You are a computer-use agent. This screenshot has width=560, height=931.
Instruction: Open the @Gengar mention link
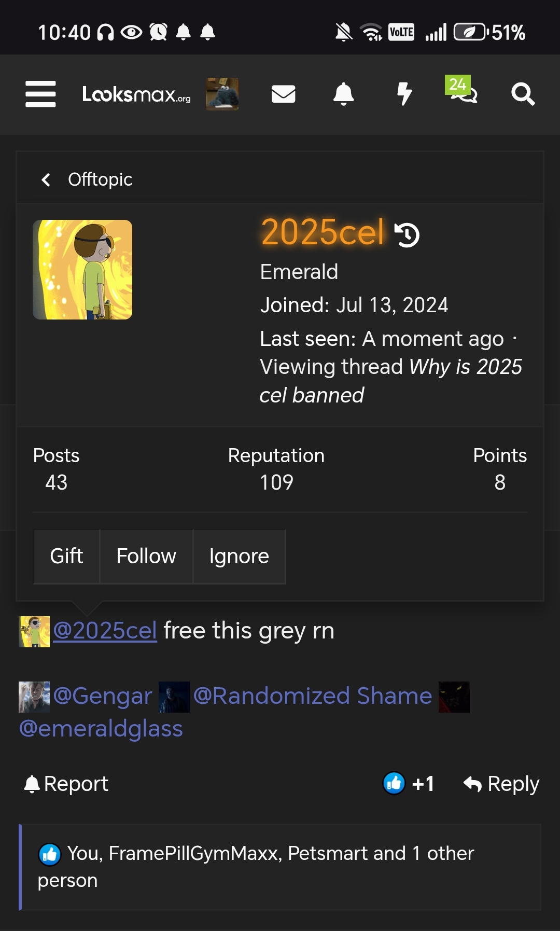tap(103, 696)
